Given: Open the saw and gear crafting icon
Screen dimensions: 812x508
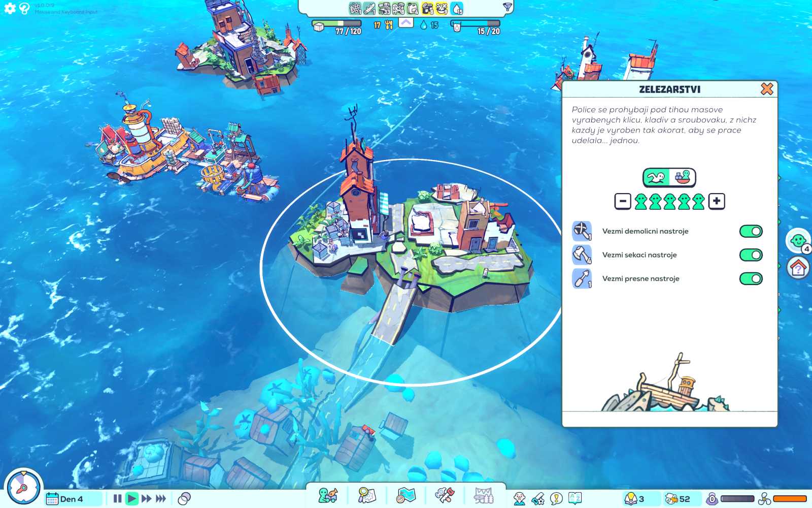Looking at the screenshot, I should [538, 498].
